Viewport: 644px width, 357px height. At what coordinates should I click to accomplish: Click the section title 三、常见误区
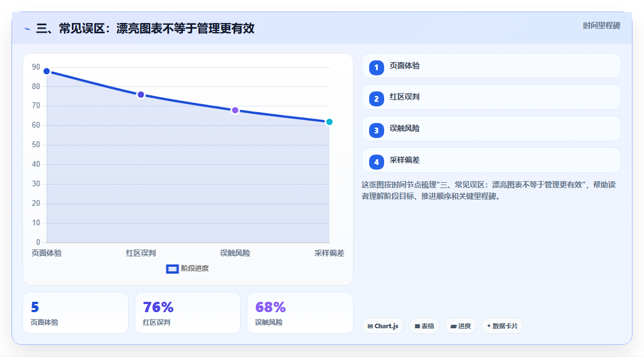[x=145, y=28]
